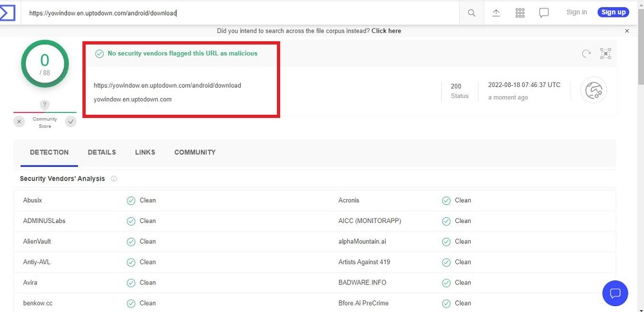The height and width of the screenshot is (312, 644).
Task: Vote negative with the community X button
Action: pos(19,122)
